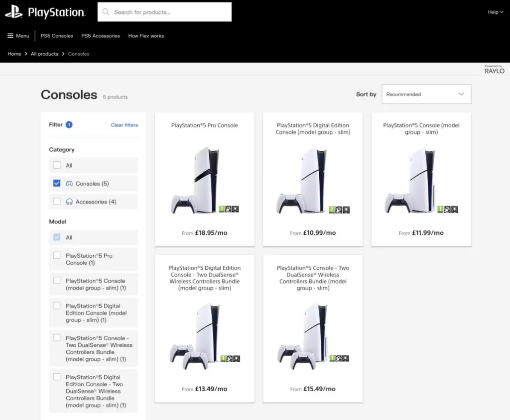The height and width of the screenshot is (420, 510).
Task: Click energy label icons on PS5 Pro card
Action: coord(229,210)
